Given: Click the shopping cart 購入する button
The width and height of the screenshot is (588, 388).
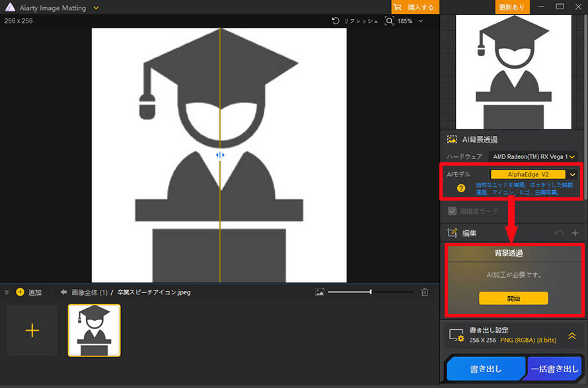Looking at the screenshot, I should pos(415,7).
